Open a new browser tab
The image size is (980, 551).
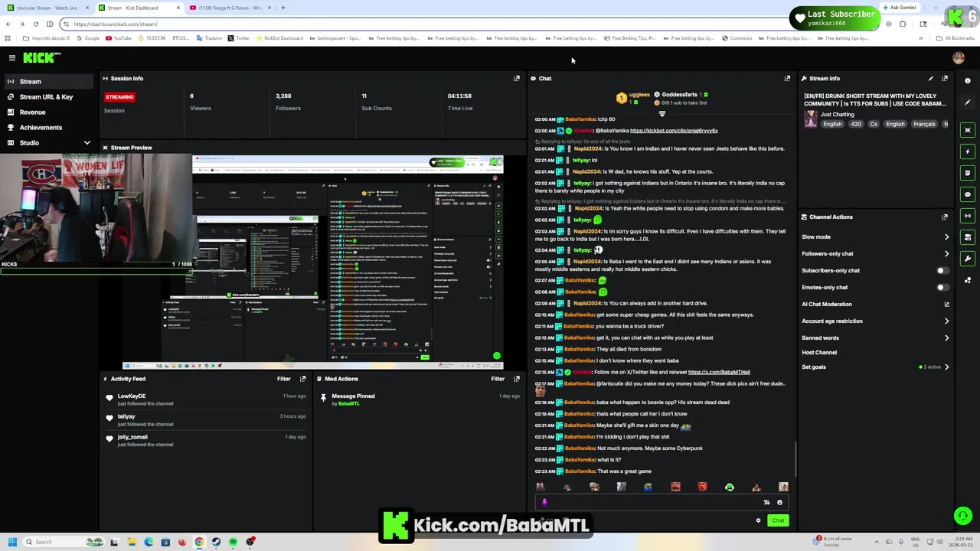pos(283,8)
